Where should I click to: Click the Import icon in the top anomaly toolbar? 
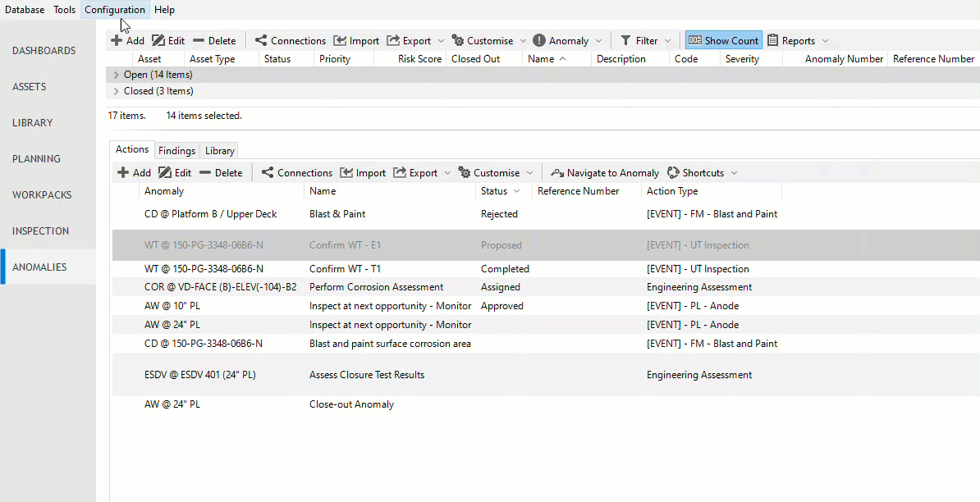coord(339,40)
